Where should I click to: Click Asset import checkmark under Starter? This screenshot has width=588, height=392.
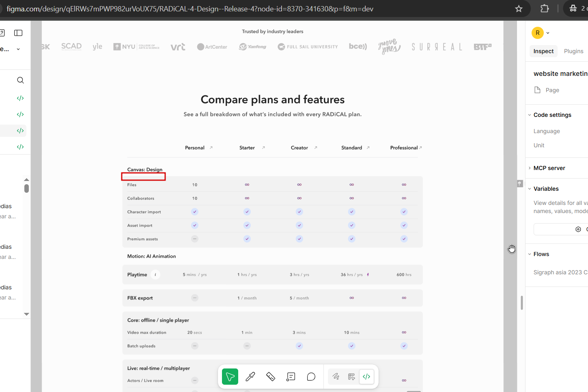tap(247, 225)
